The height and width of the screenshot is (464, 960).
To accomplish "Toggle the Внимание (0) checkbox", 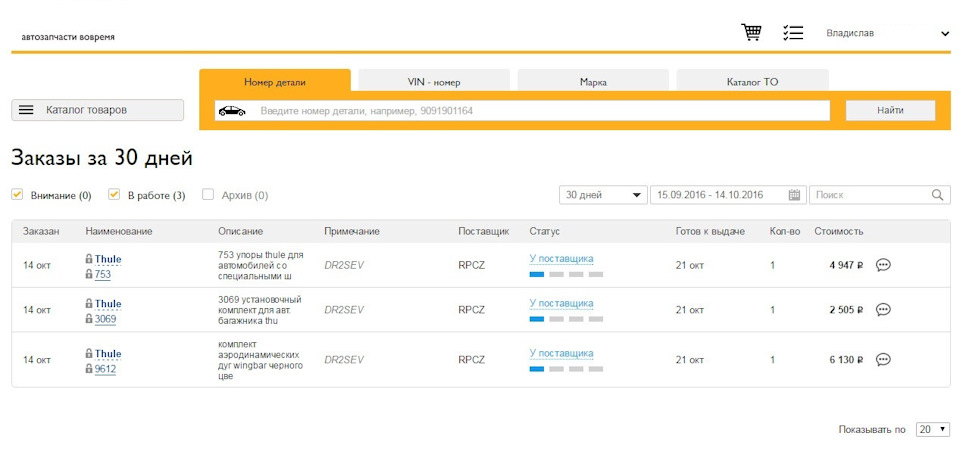I will click(x=17, y=195).
